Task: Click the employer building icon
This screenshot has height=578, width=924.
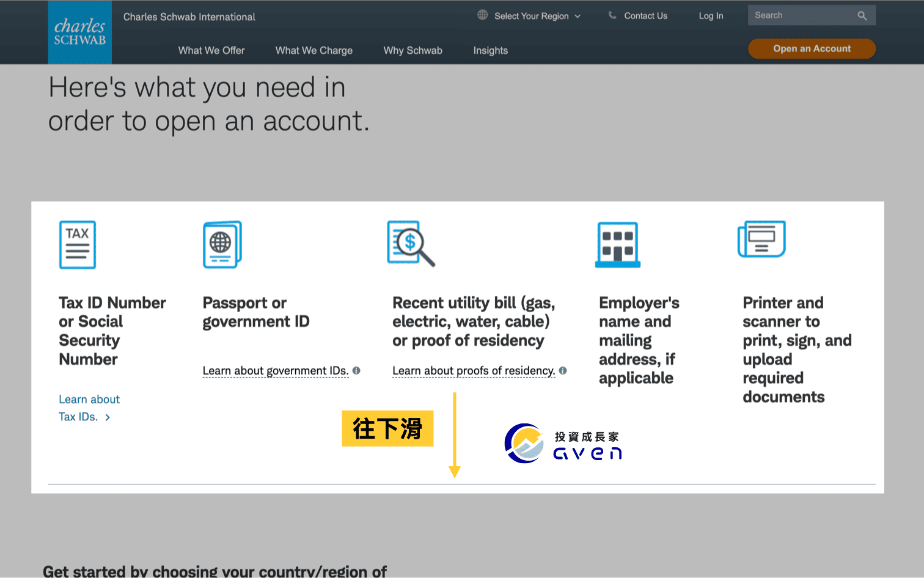Action: pos(617,244)
